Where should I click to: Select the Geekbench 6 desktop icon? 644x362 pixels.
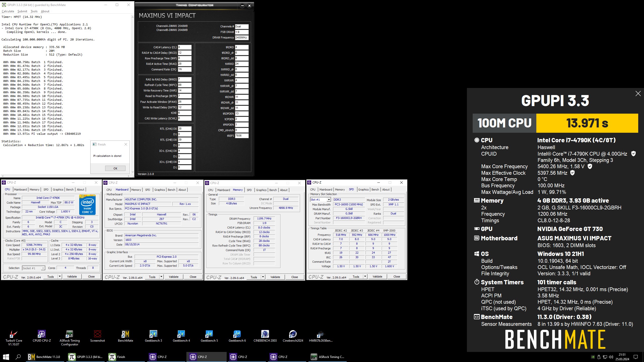pos(237,336)
